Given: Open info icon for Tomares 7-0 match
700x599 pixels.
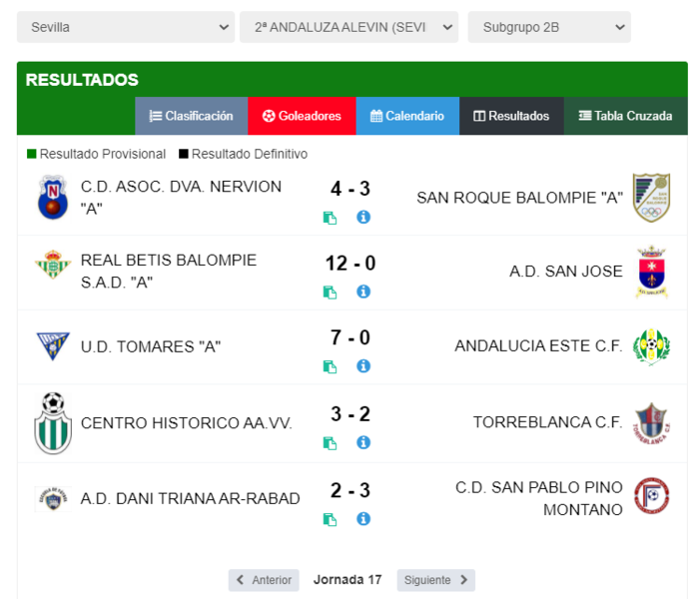Looking at the screenshot, I should [x=363, y=366].
